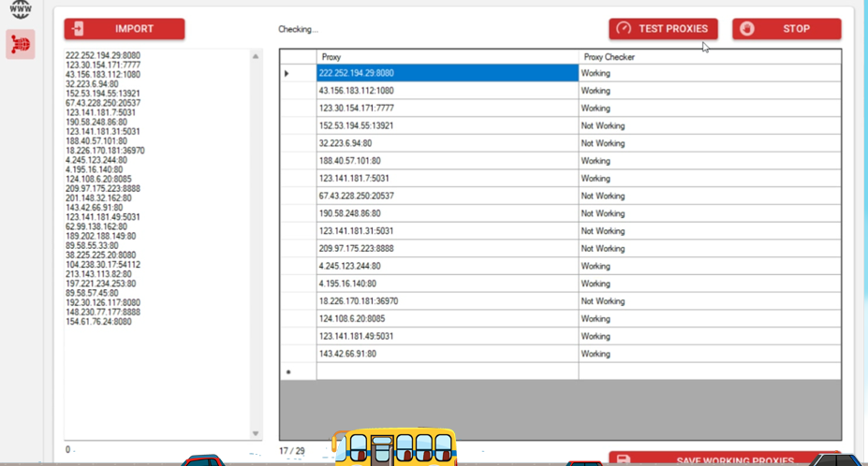Click the IMPORT button
The width and height of the screenshot is (868, 466).
pyautogui.click(x=125, y=29)
